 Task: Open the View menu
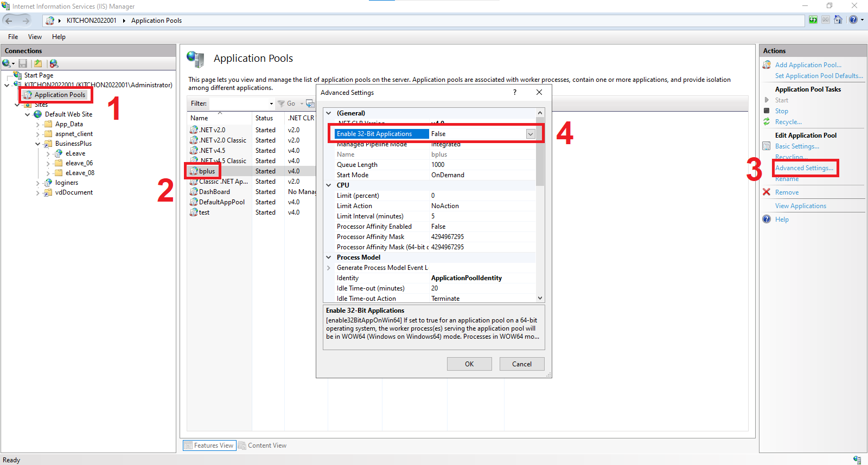[35, 37]
